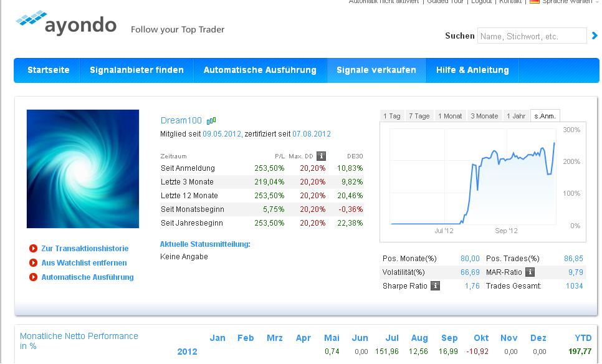Open the Signalanbieter finden menu
This screenshot has height=364, width=602.
coord(136,70)
